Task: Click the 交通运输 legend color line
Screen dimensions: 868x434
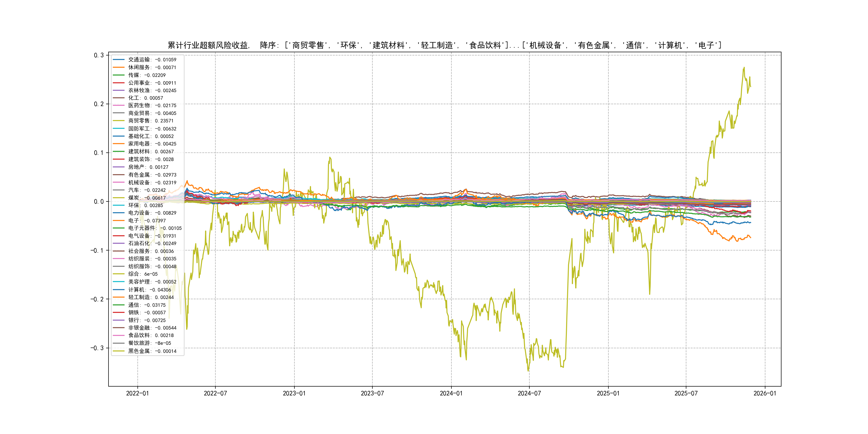Action: tap(119, 60)
